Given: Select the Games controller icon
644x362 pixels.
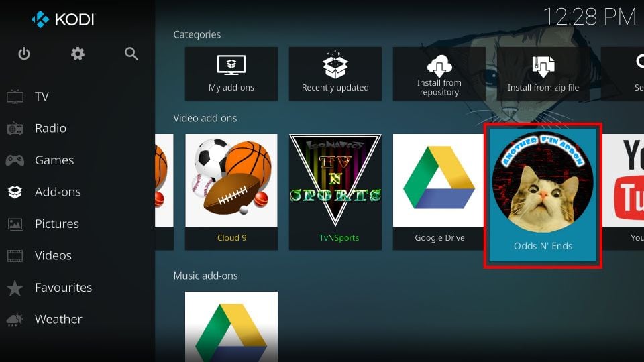Looking at the screenshot, I should (15, 160).
